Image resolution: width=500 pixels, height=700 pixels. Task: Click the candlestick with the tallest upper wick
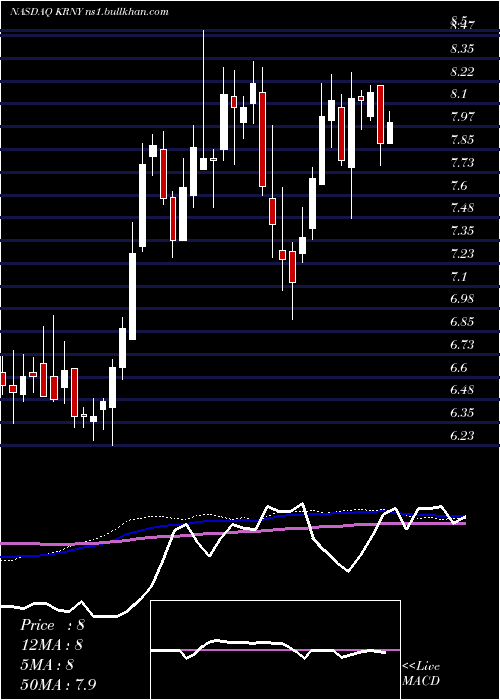203,100
